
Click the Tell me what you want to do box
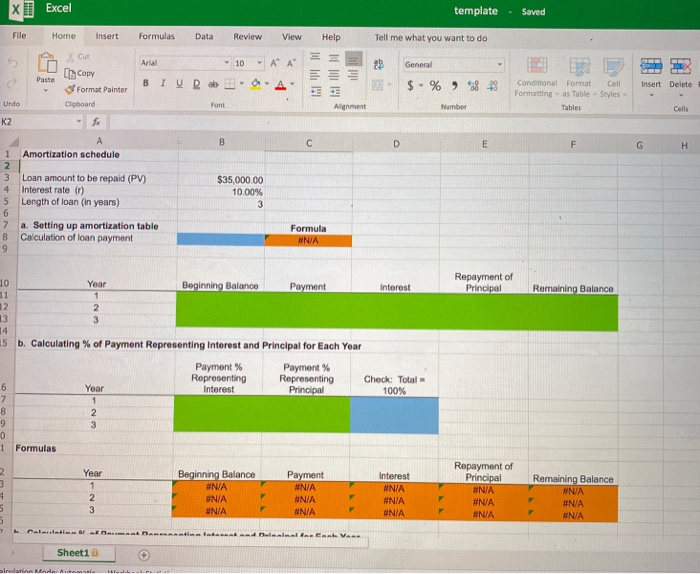tap(431, 38)
